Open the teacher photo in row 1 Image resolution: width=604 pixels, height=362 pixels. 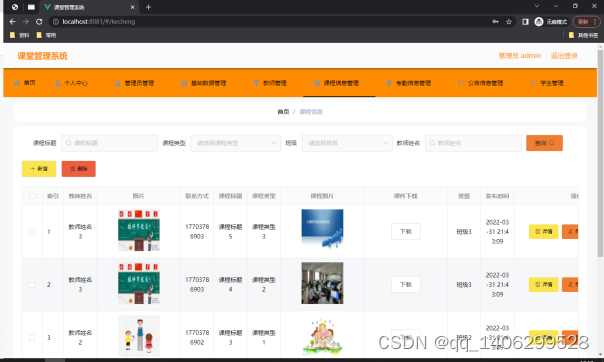(139, 230)
